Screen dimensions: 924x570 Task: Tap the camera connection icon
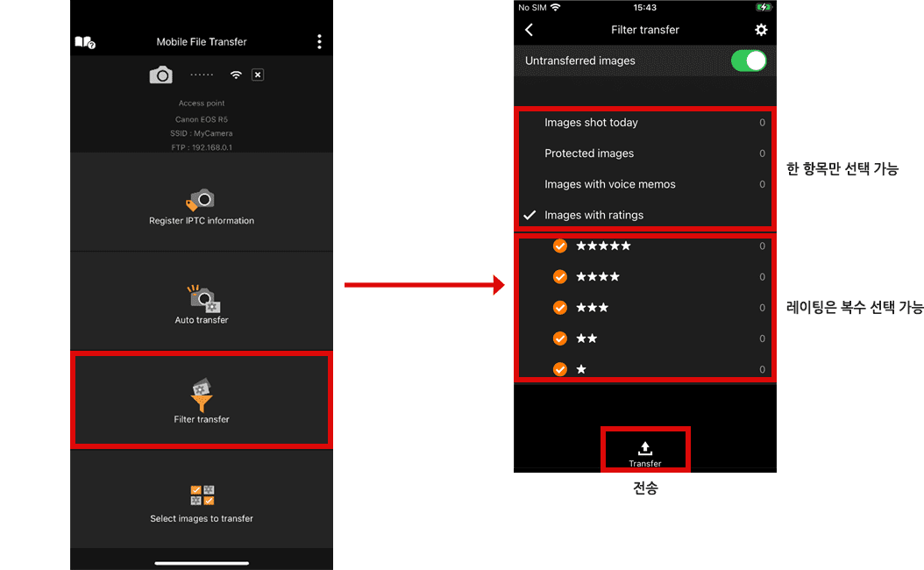161,75
